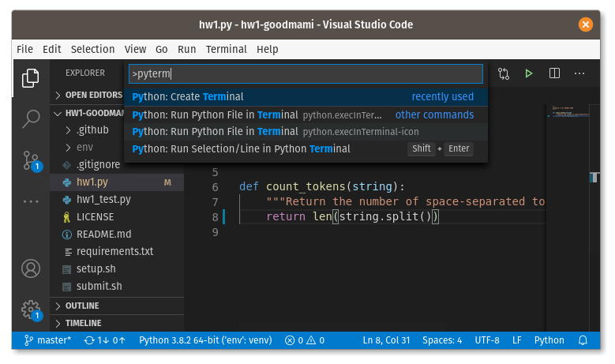Change encoding via UTF-8 indicator
This screenshot has height=364, width=615.
coord(487,340)
